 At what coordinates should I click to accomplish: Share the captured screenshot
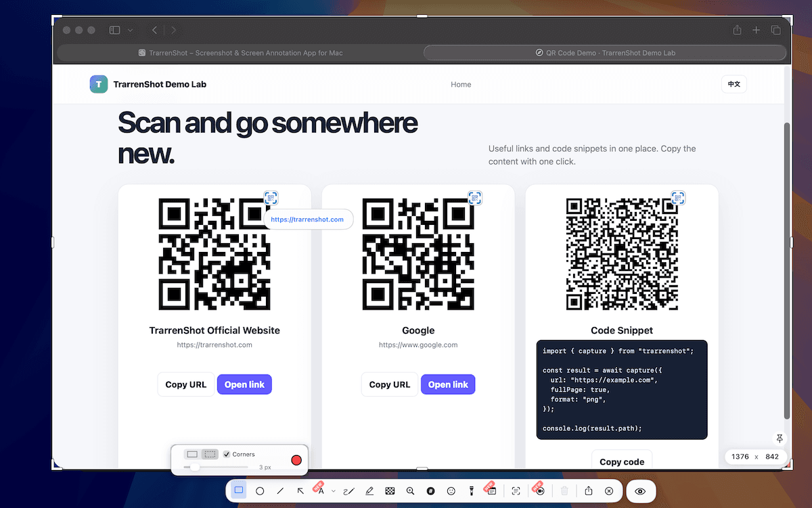589,490
